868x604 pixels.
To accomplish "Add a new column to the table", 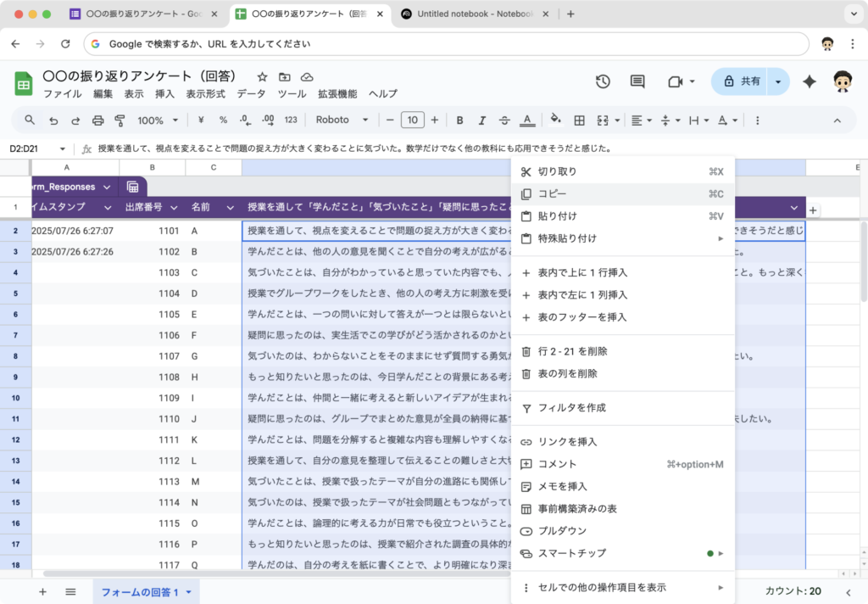I will (x=813, y=210).
